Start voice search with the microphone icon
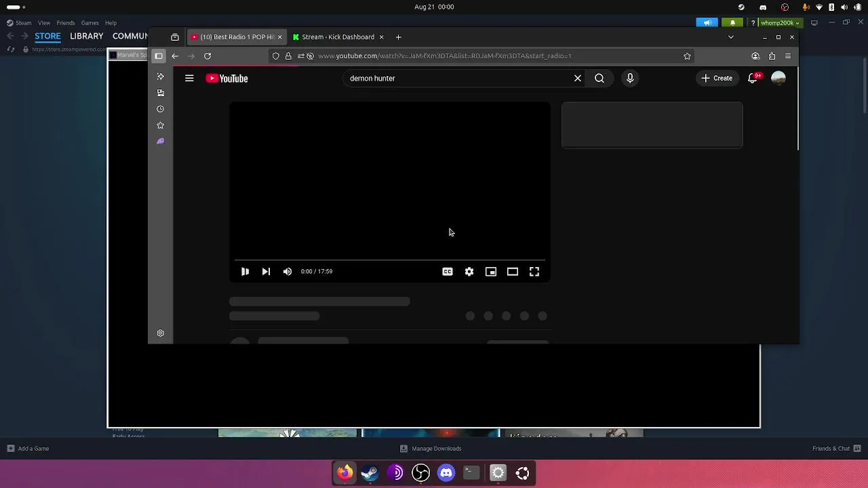Screen dimensions: 868x488 (630, 79)
